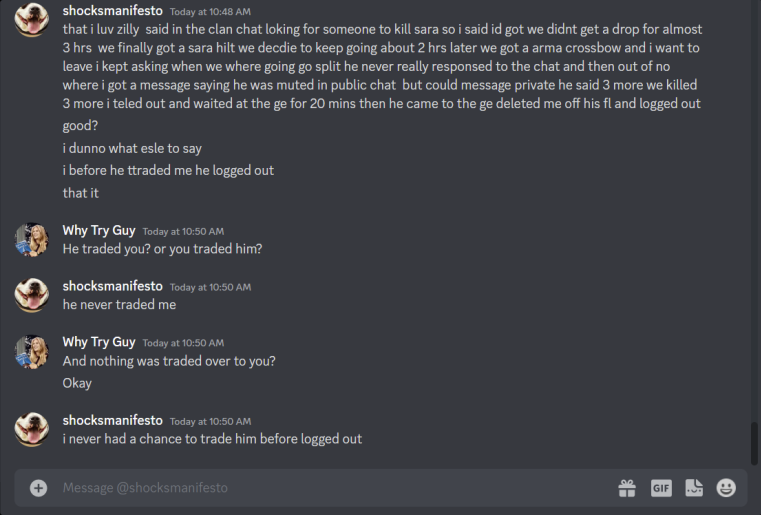Click shocksmanifesto username above 'he never traded me'
The width and height of the screenshot is (761, 515).
click(113, 286)
